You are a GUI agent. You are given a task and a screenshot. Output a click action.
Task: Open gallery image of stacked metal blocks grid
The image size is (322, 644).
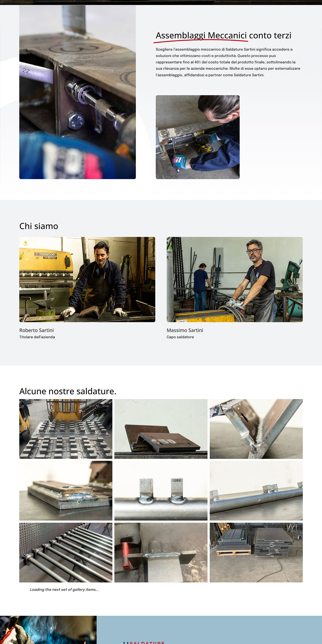point(66,429)
